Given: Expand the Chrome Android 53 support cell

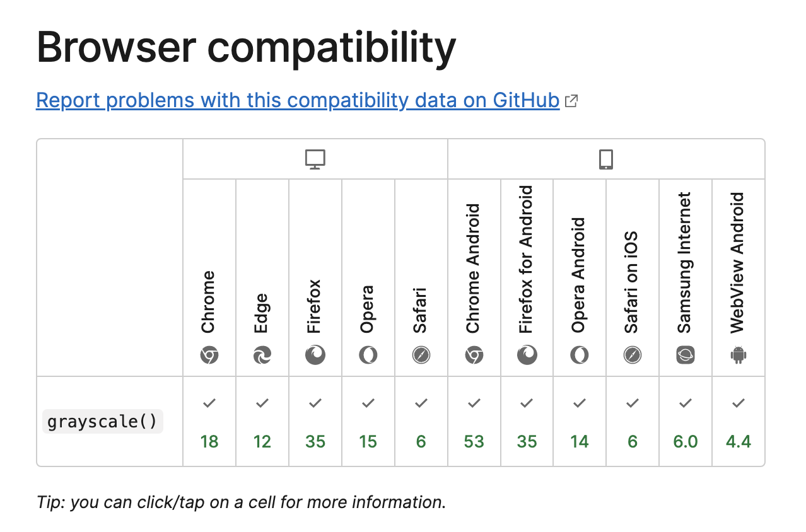Looking at the screenshot, I should 474,422.
